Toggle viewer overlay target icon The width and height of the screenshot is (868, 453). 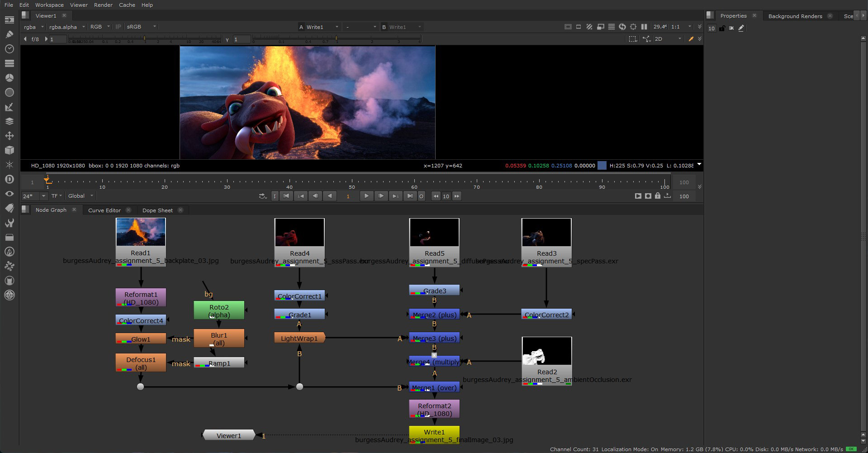(x=633, y=27)
